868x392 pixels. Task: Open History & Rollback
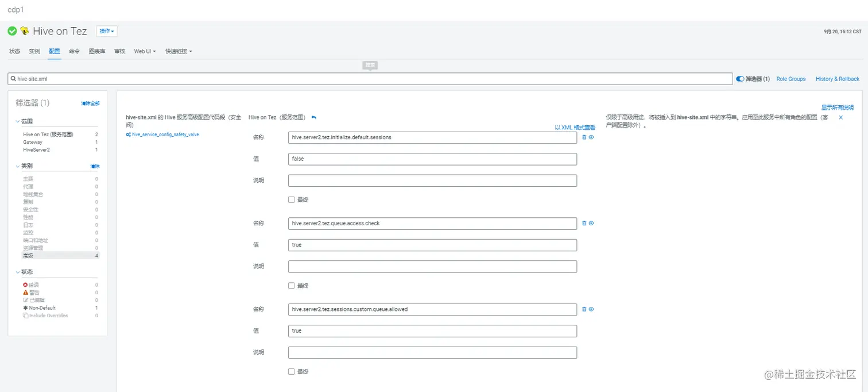pyautogui.click(x=838, y=79)
